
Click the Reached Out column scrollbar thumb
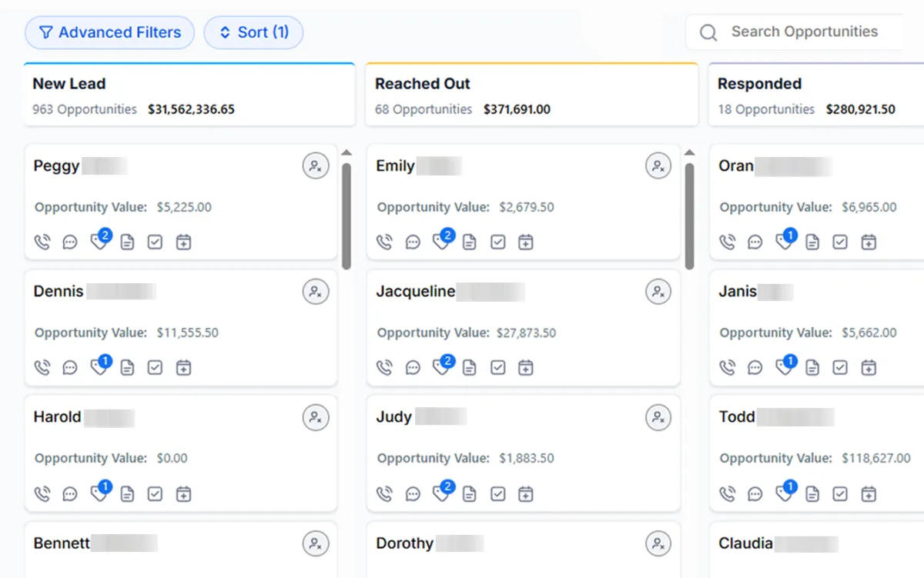tap(689, 215)
